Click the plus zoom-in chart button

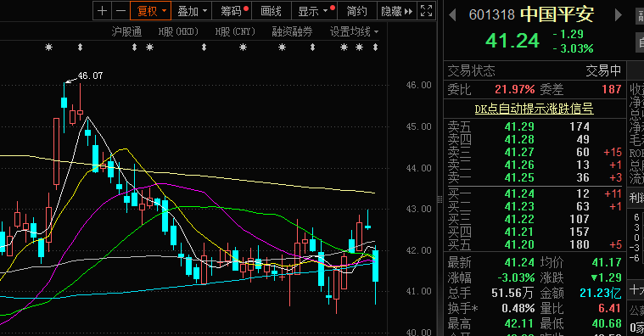[103, 11]
